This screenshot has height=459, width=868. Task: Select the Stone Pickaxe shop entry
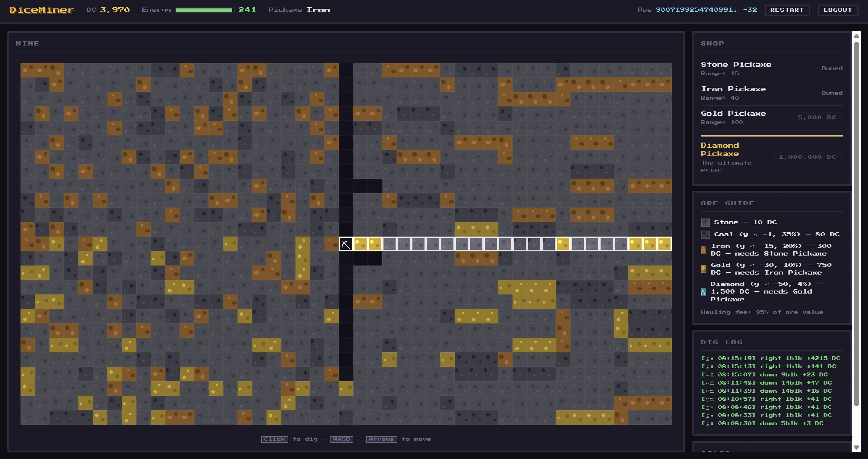tap(772, 68)
